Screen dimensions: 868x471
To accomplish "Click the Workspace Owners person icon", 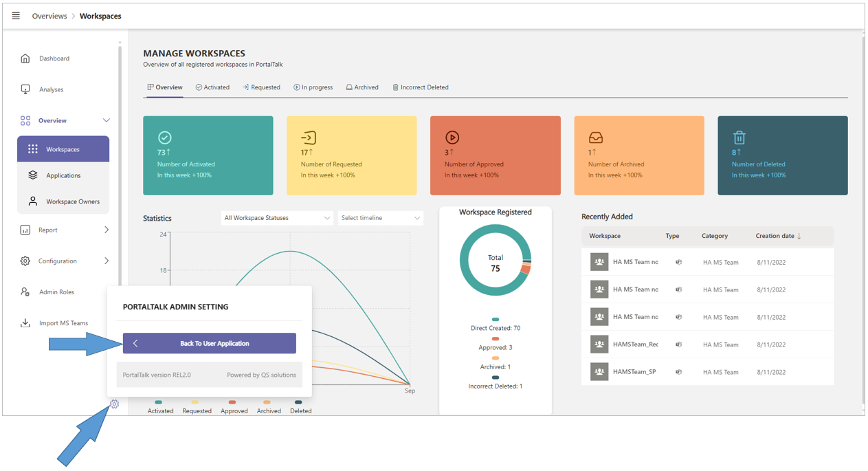I will (33, 201).
